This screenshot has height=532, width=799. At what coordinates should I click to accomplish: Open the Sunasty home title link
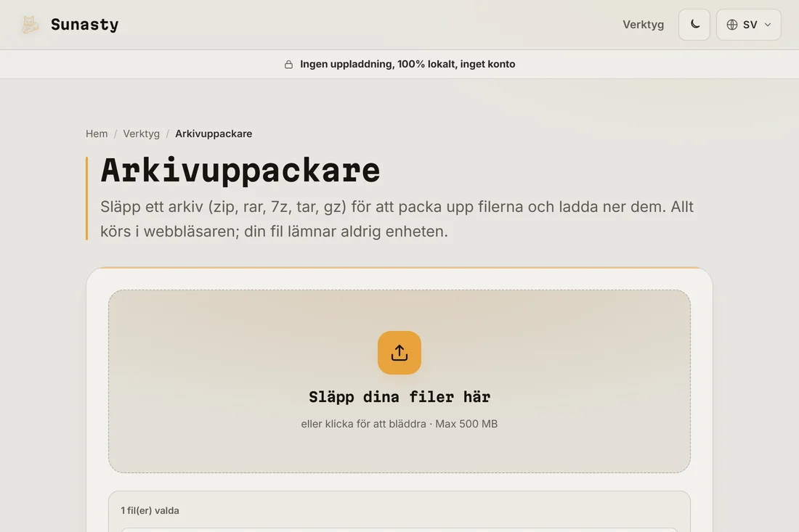click(84, 25)
